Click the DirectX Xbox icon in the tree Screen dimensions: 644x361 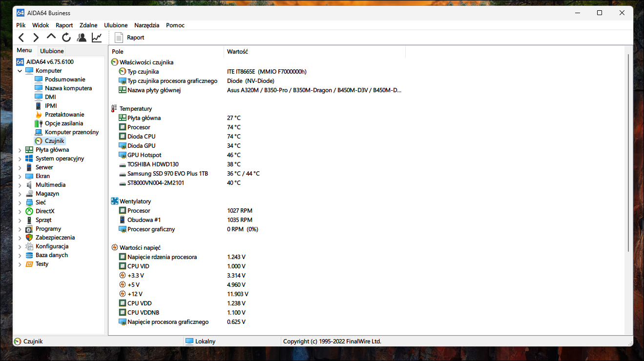coord(29,211)
